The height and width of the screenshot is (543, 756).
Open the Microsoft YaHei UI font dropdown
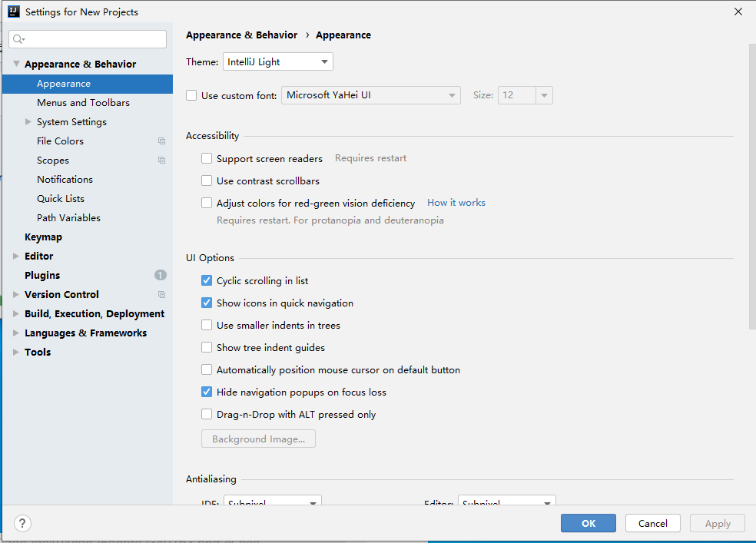[371, 95]
